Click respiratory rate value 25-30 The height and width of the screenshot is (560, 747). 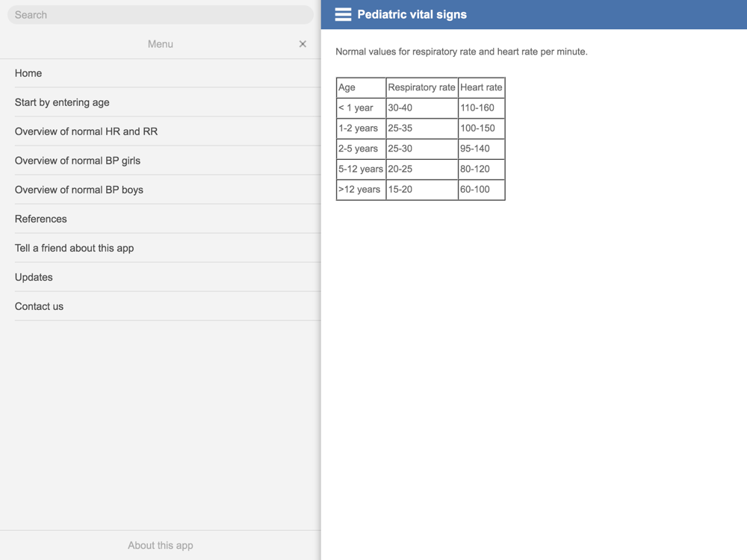point(422,149)
